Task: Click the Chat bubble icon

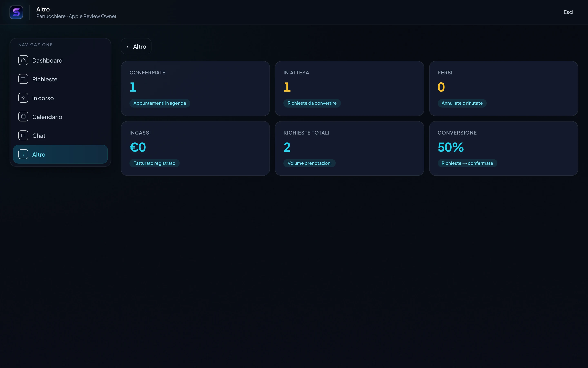Action: click(23, 136)
